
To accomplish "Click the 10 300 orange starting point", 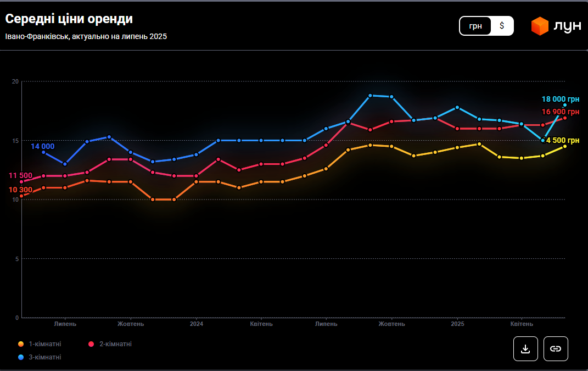I will coord(22,196).
